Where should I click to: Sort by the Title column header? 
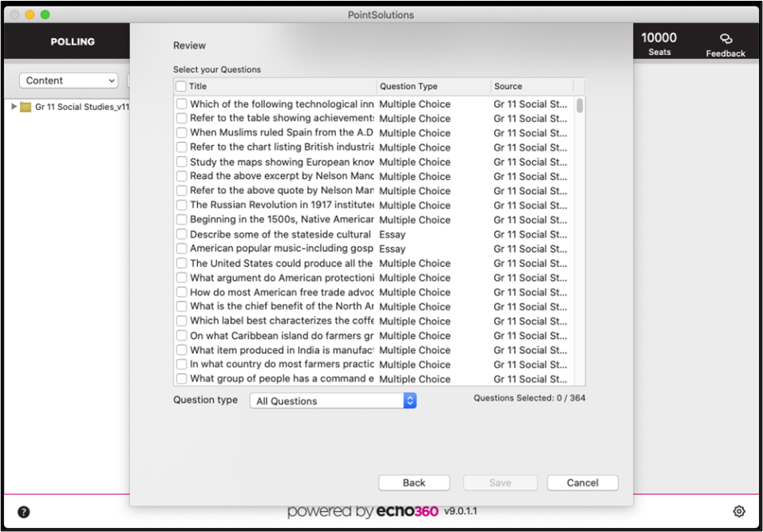click(198, 86)
